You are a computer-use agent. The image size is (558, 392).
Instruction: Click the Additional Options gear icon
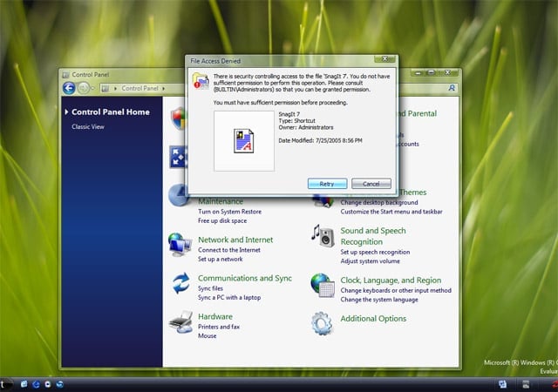click(322, 323)
